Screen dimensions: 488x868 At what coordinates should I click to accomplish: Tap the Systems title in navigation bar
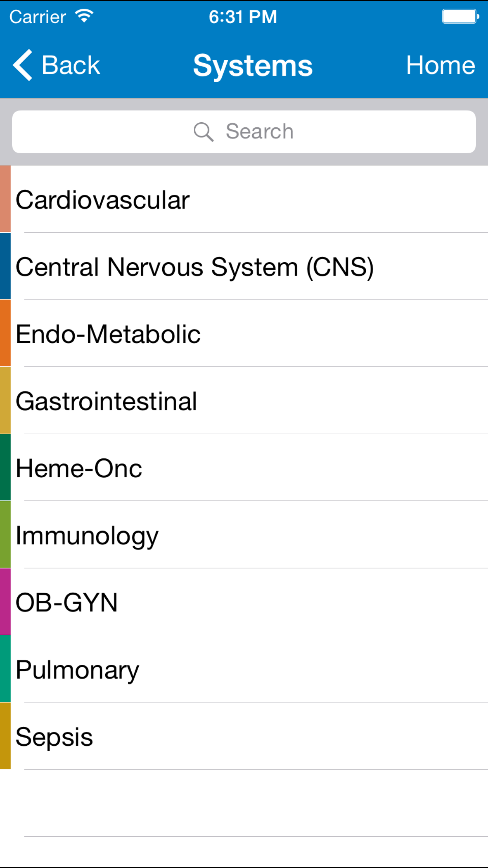click(253, 66)
